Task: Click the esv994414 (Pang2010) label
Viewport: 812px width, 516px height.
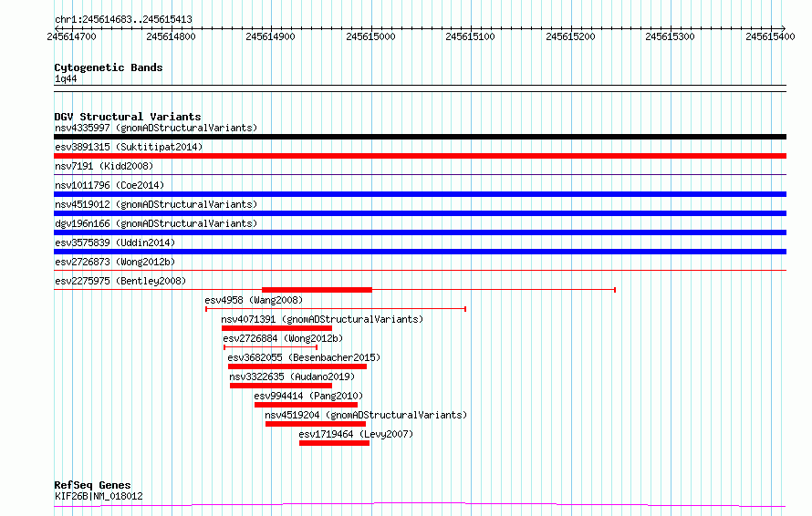Action: click(308, 396)
